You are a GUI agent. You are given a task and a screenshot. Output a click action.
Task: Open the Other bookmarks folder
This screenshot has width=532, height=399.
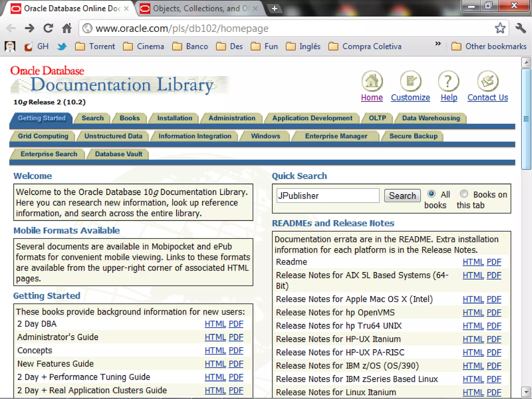click(x=489, y=47)
